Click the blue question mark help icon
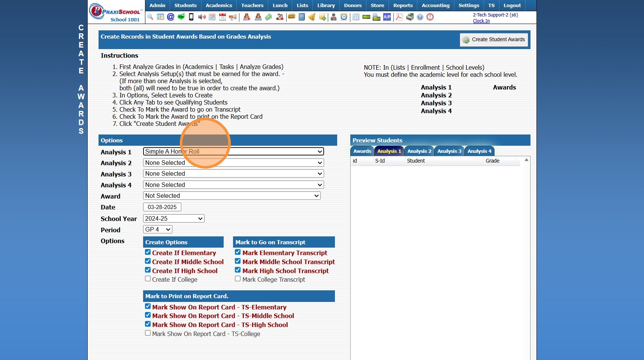This screenshot has width=644, height=360. tap(420, 17)
